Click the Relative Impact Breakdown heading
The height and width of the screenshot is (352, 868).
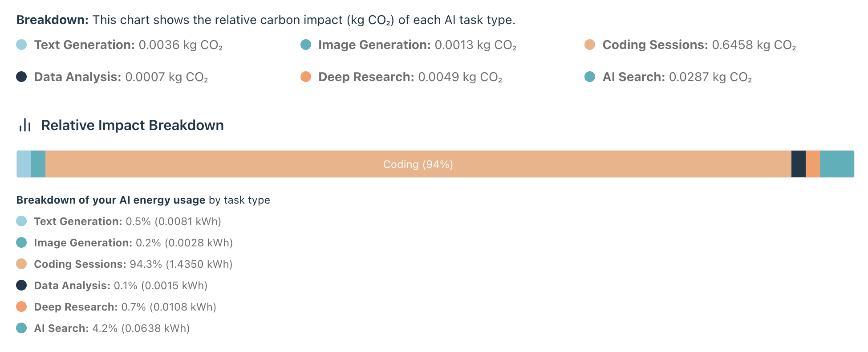pyautogui.click(x=132, y=125)
